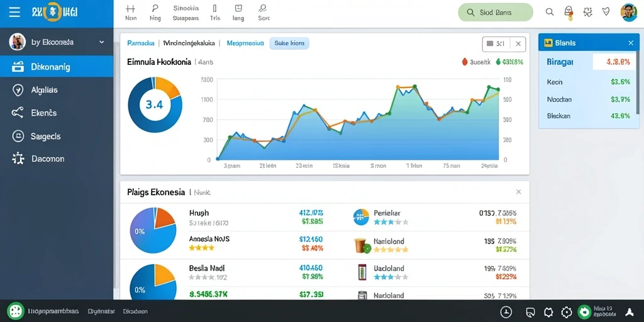The width and height of the screenshot is (644, 322).
Task: Open the Ekencs share icon in sidebar
Action: click(17, 113)
